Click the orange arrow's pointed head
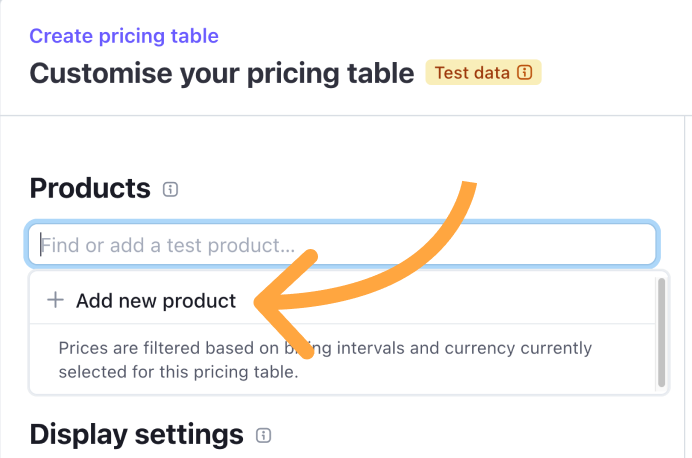Screen dimensions: 692x458 tap(263, 300)
